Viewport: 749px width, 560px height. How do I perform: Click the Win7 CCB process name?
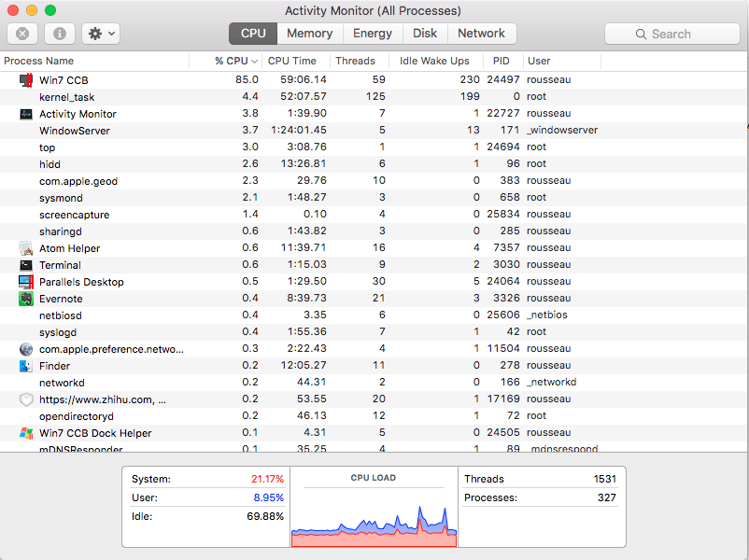click(64, 80)
